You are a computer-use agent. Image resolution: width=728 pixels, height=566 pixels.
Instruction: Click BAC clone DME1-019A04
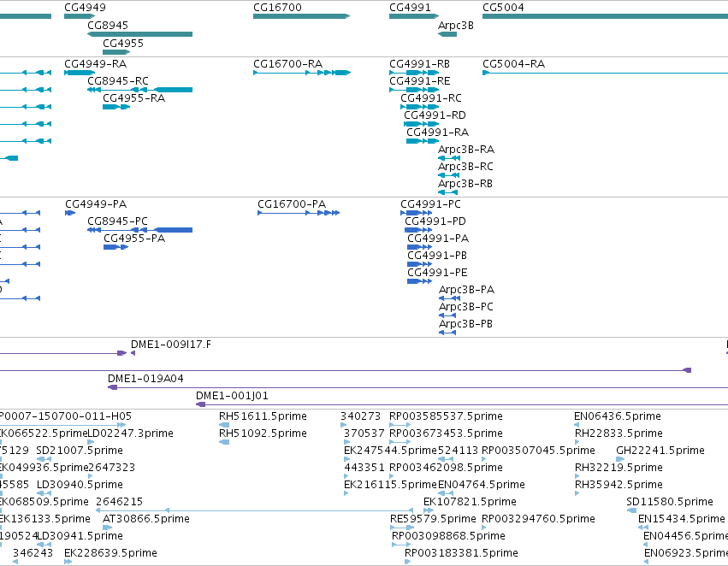pyautogui.click(x=145, y=379)
